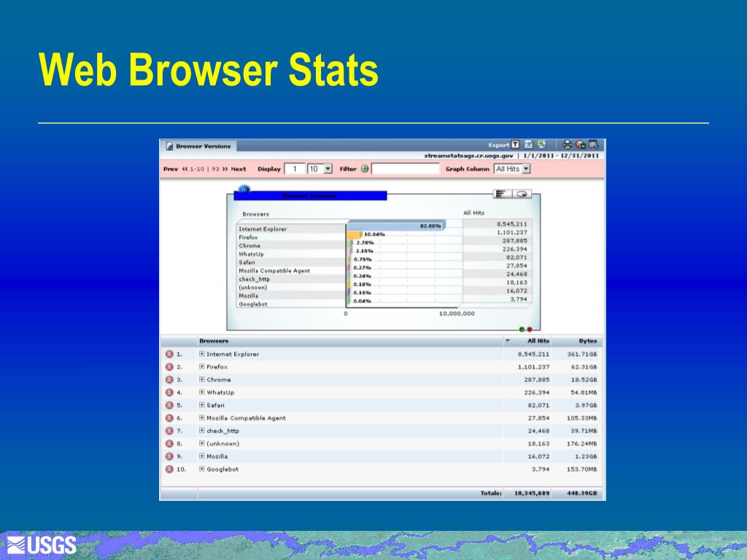Expand the Googlebot table row
Image resolution: width=747 pixels, height=560 pixels.
pyautogui.click(x=202, y=469)
